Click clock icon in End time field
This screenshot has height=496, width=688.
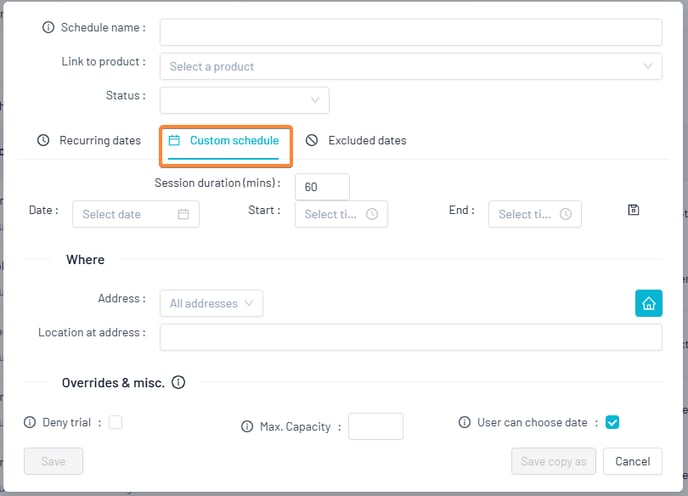pos(566,214)
